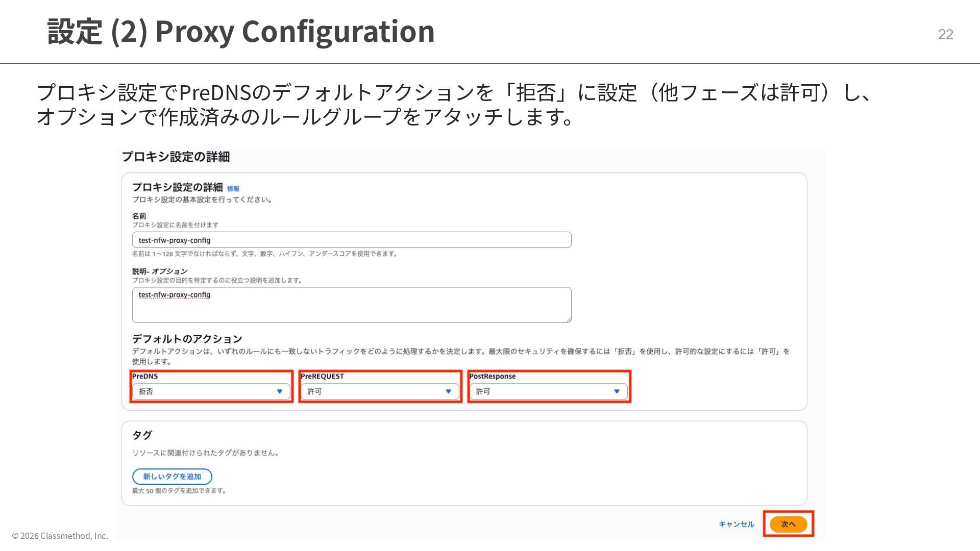Expand the PreREQUEST action dropdown
This screenshot has height=551, width=980.
pos(380,391)
